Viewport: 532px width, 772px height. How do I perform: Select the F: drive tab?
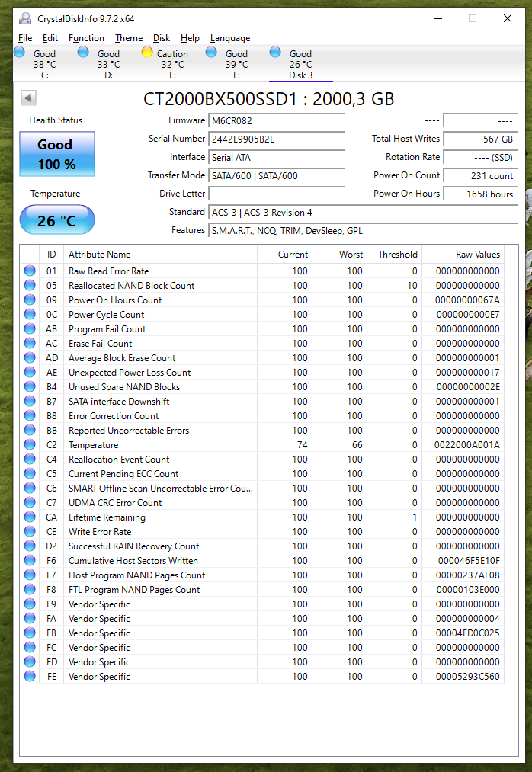click(x=236, y=64)
